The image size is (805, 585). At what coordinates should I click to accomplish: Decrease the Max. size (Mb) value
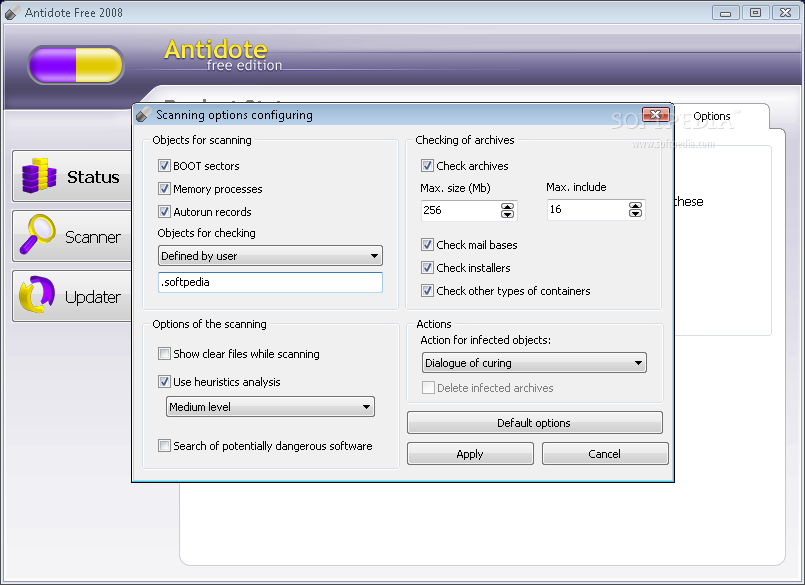(507, 214)
